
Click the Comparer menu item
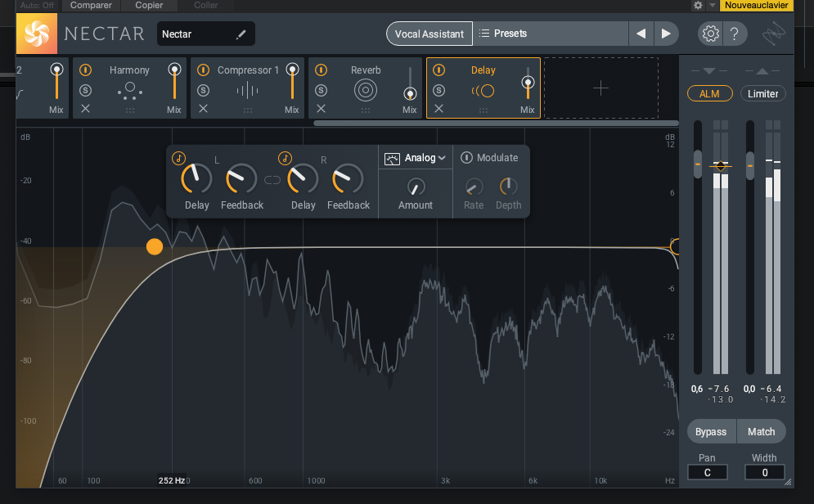pos(90,6)
